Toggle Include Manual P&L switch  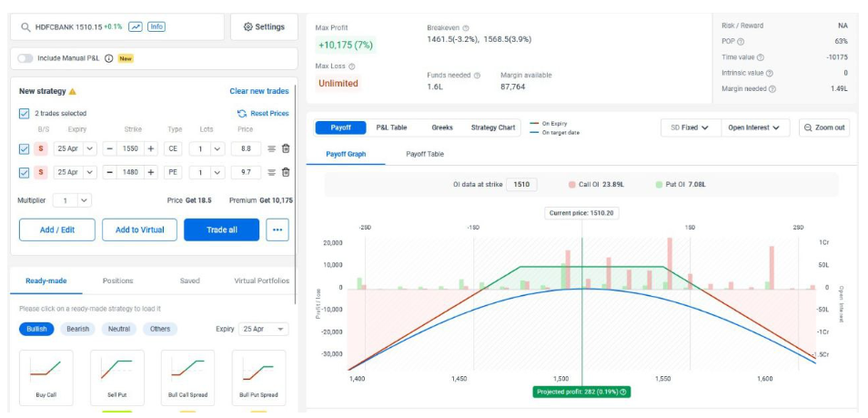click(25, 58)
